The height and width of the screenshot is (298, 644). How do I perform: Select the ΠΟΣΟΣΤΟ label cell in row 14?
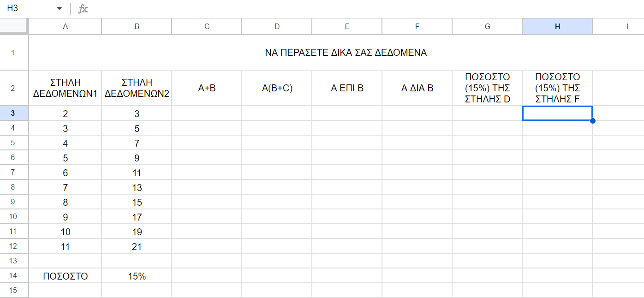tap(65, 276)
